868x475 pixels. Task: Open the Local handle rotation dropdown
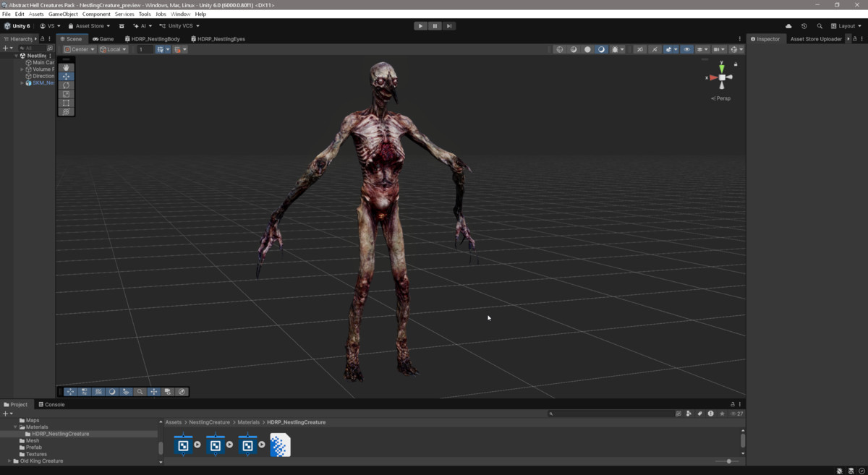(x=113, y=49)
